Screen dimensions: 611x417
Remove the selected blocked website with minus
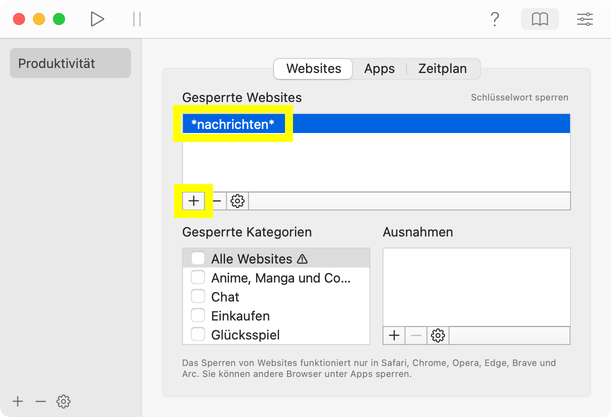click(217, 201)
